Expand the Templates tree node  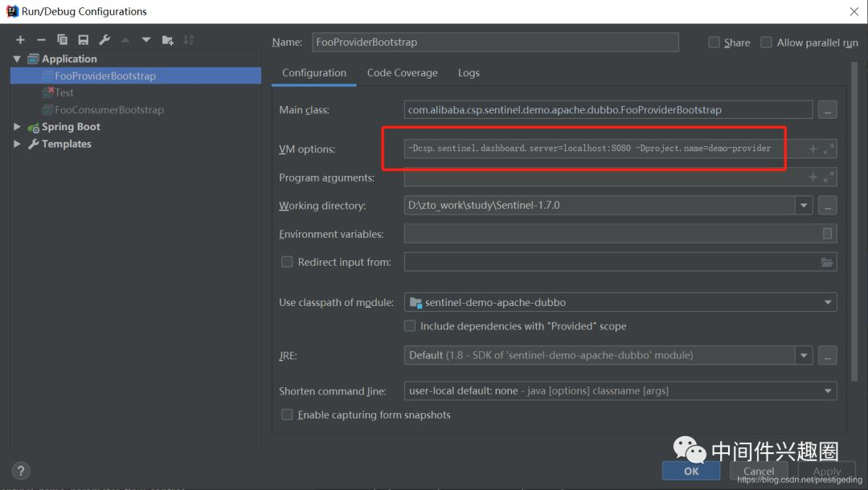[x=17, y=144]
